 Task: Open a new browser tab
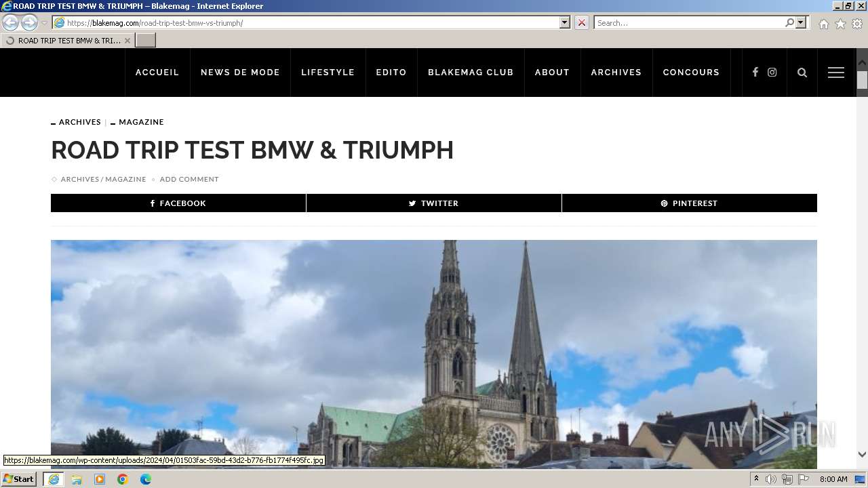pos(146,41)
